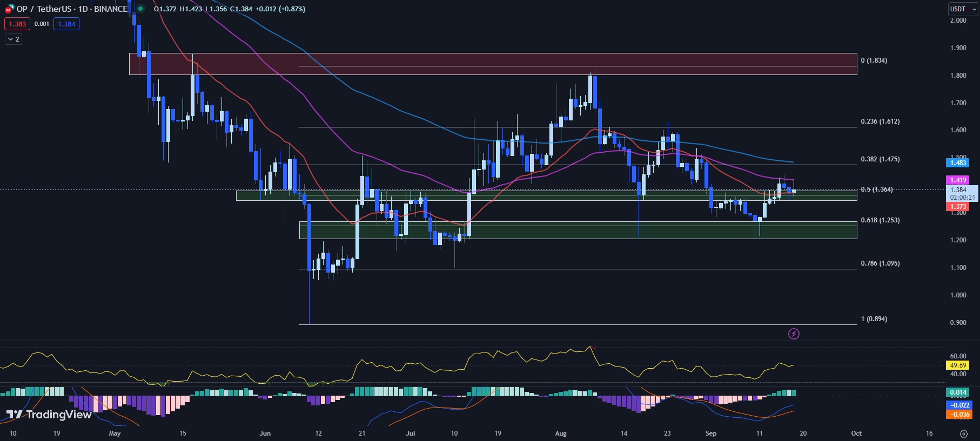Click the red 1.373 moving average label

[958, 207]
